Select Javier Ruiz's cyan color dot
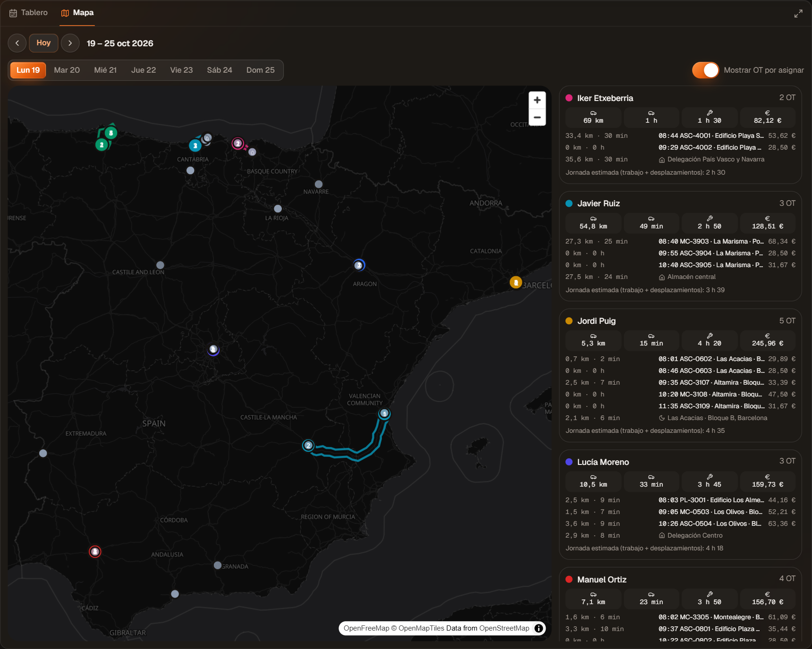 [569, 203]
